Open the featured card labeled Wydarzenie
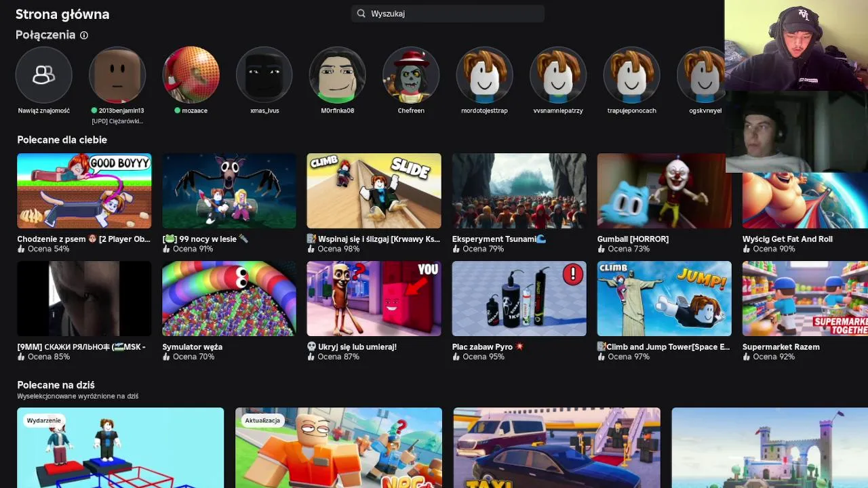Screen dimensions: 868x488 [x=120, y=447]
